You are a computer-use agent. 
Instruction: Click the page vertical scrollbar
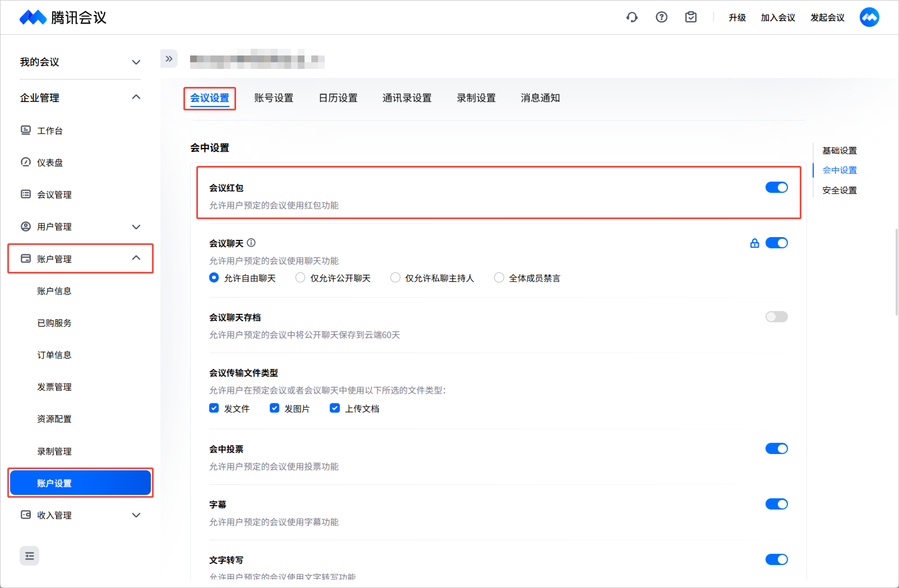[x=896, y=272]
